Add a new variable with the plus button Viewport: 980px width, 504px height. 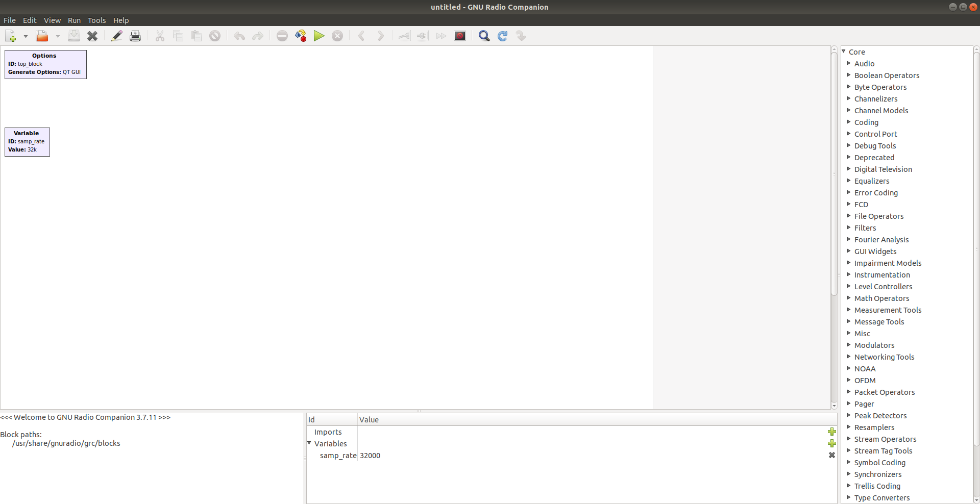(831, 444)
